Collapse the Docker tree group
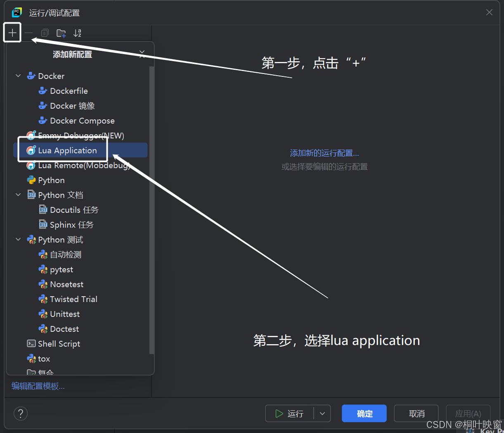The height and width of the screenshot is (433, 504). point(18,76)
